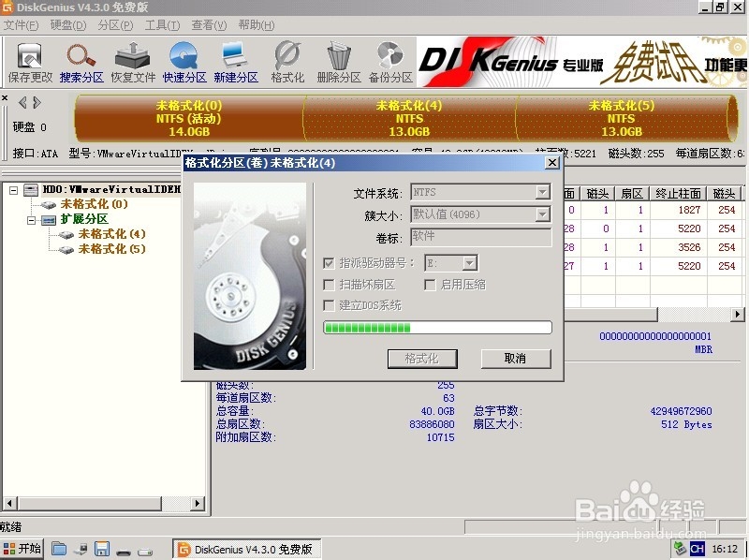The image size is (749, 560).
Task: Click the DiskGenius Professional banner
Action: click(x=581, y=62)
